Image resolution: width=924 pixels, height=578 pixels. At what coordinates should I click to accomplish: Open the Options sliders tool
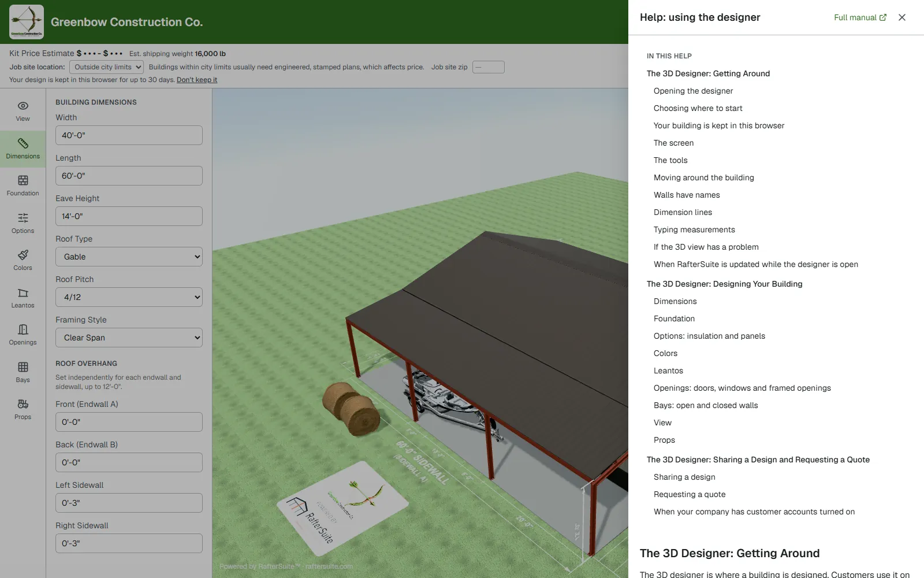(x=23, y=224)
